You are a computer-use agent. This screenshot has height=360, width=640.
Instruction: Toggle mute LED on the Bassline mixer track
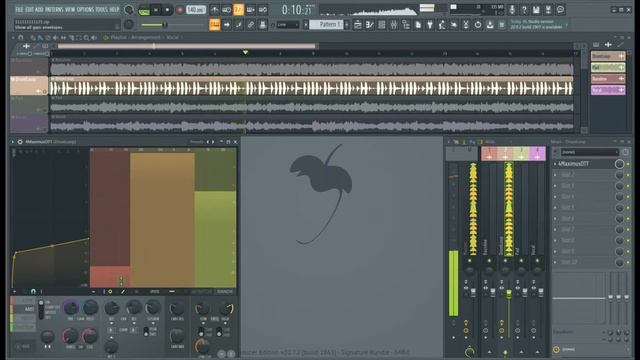[489, 260]
